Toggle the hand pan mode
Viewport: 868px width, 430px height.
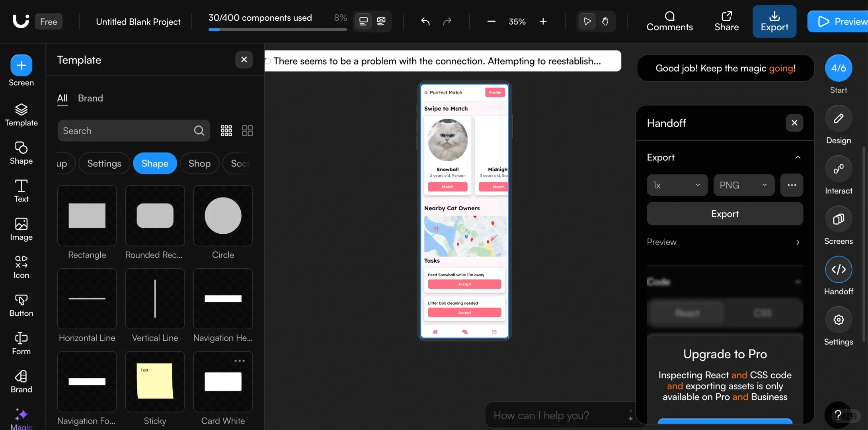pyautogui.click(x=605, y=21)
